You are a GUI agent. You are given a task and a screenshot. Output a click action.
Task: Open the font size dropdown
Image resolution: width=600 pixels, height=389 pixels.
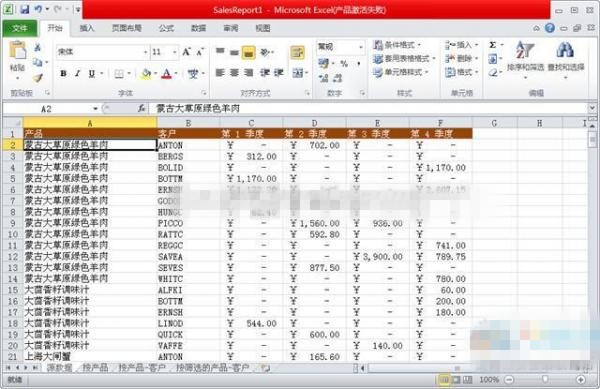pos(174,52)
